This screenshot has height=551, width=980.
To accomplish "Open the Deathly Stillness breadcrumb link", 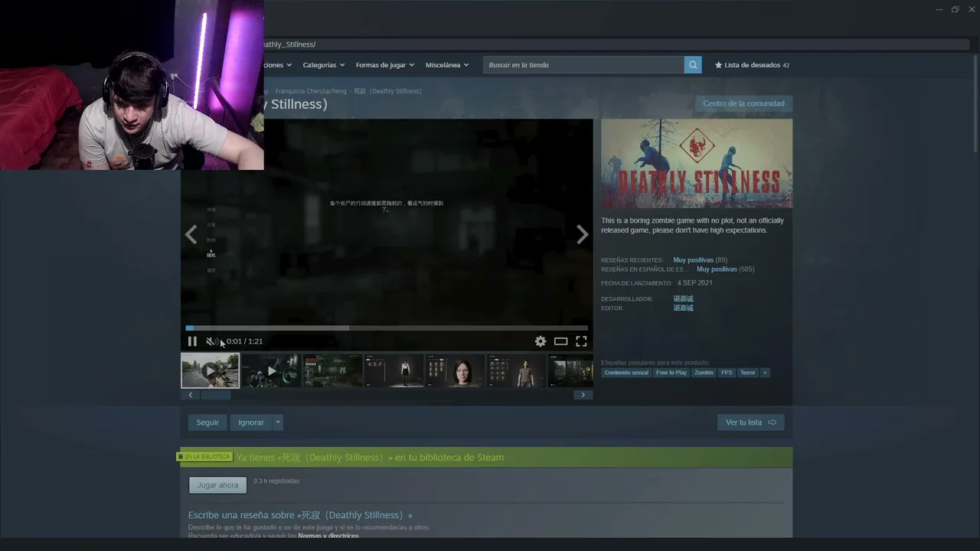I will click(387, 91).
